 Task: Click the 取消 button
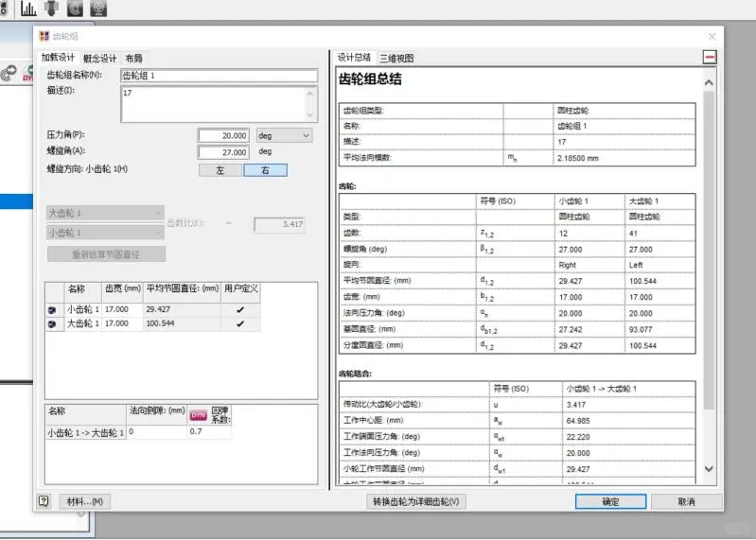point(687,501)
